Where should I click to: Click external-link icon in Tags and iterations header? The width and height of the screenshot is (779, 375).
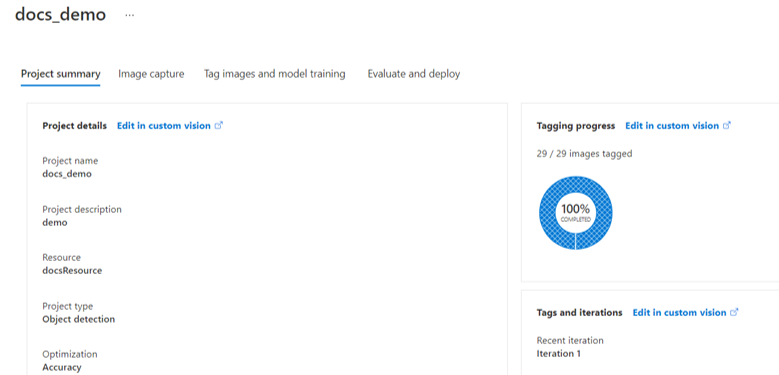point(734,312)
